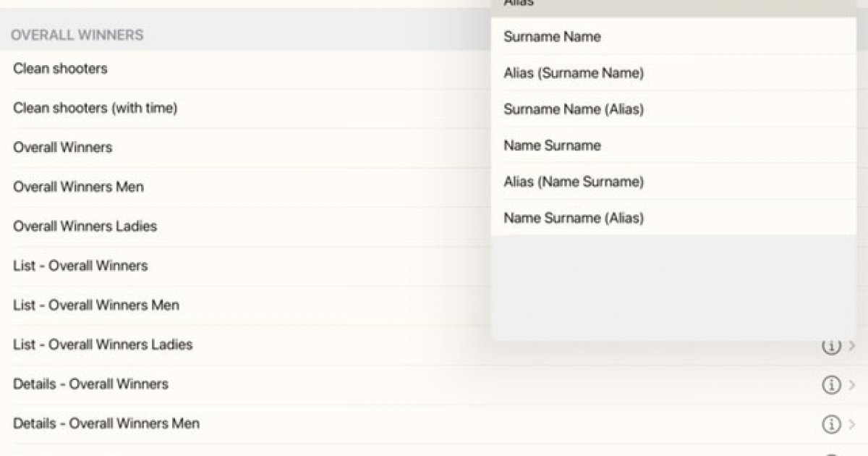This screenshot has height=456, width=868.
Task: Open chevron on List - Overall Winners Ladies row
Action: (851, 346)
